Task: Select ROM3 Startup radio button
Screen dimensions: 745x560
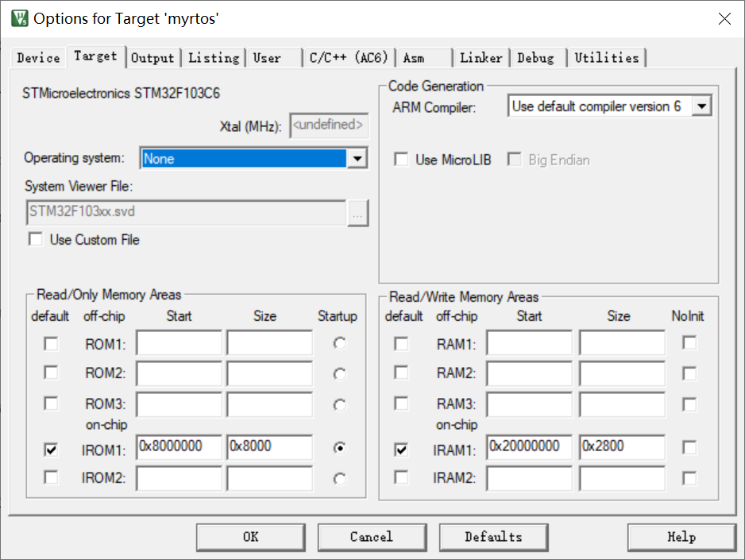Action: [340, 405]
